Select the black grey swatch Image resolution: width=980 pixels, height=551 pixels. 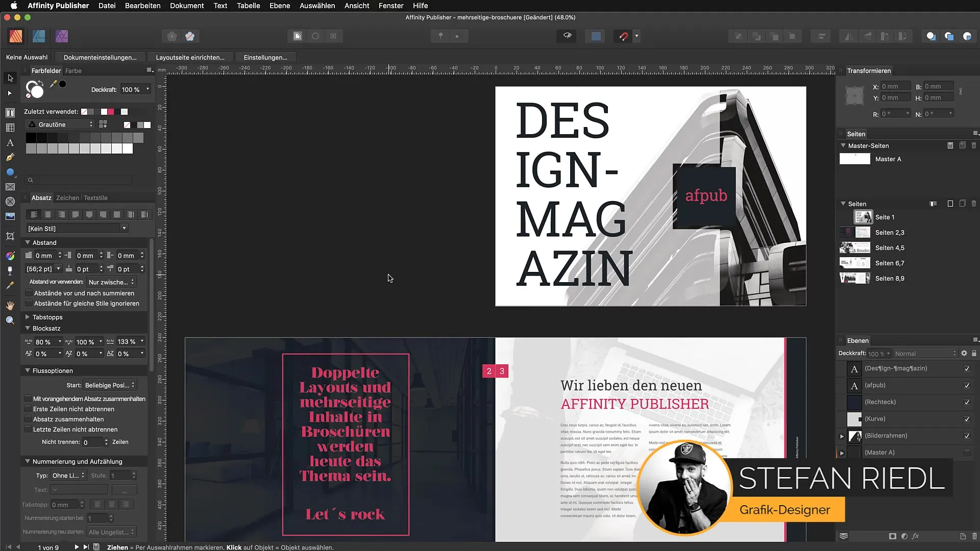(31, 138)
